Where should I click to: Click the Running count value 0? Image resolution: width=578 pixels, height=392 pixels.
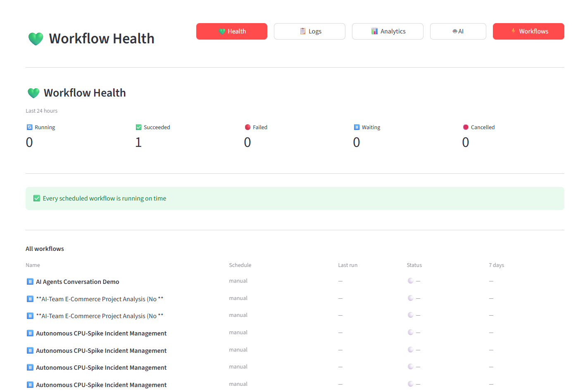click(29, 142)
